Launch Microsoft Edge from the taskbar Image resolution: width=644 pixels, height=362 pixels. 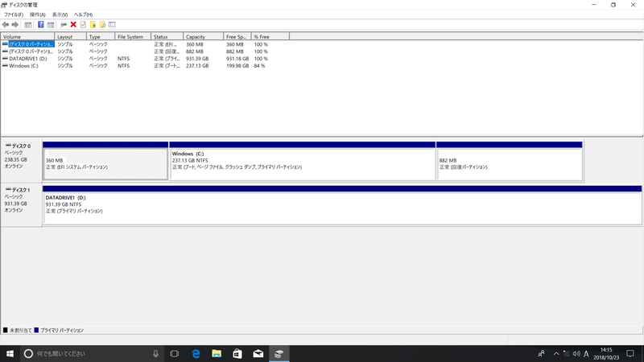pyautogui.click(x=196, y=353)
